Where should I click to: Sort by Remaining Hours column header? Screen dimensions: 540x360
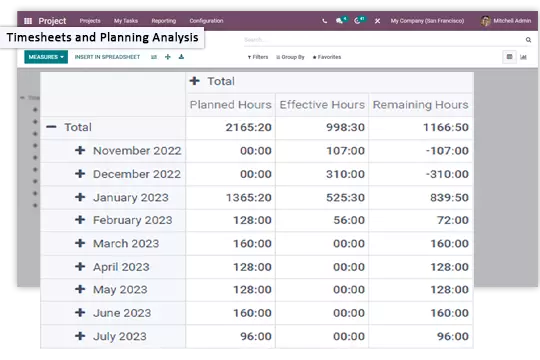(x=420, y=105)
